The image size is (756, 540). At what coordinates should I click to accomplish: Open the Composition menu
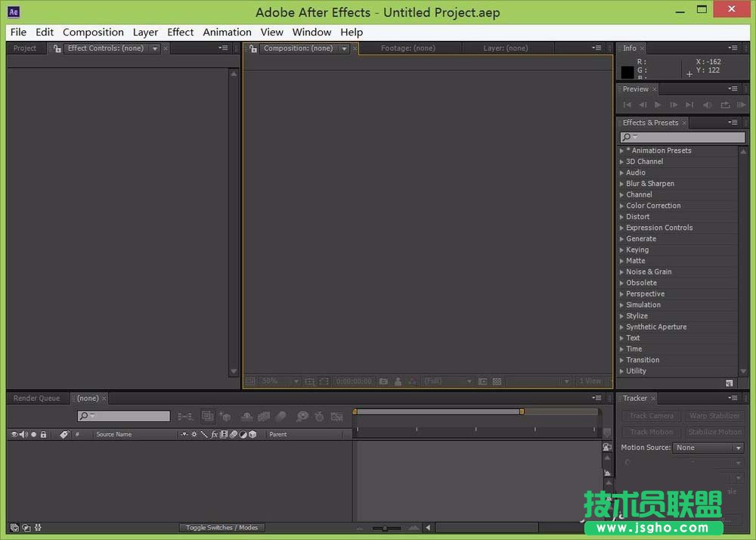(x=93, y=33)
